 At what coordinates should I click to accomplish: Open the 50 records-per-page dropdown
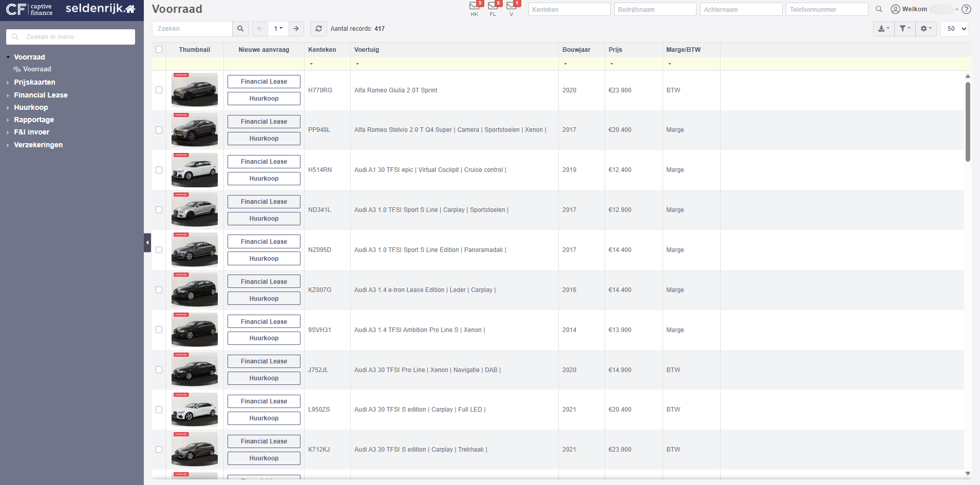[955, 29]
